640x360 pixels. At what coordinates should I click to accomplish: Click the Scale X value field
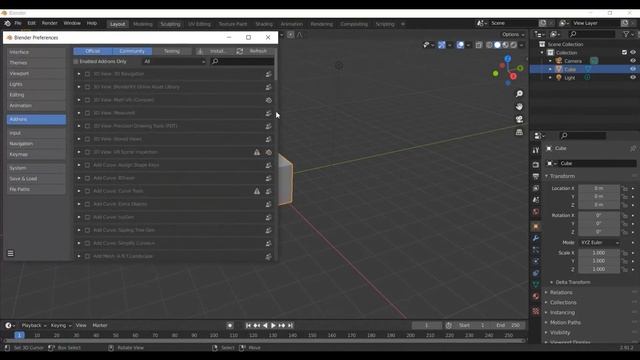click(x=599, y=253)
